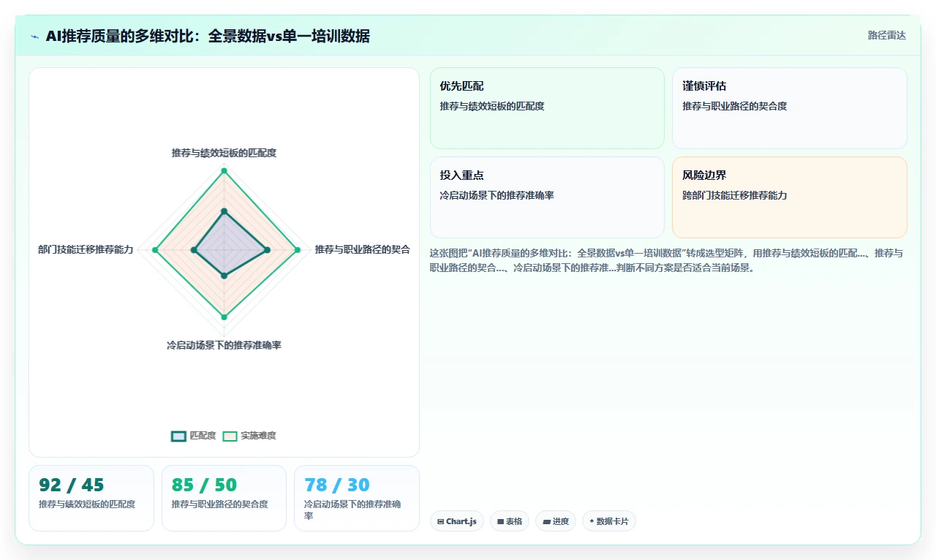The height and width of the screenshot is (560, 936).
Task: Select the 85 / 50 stat card
Action: 224,498
